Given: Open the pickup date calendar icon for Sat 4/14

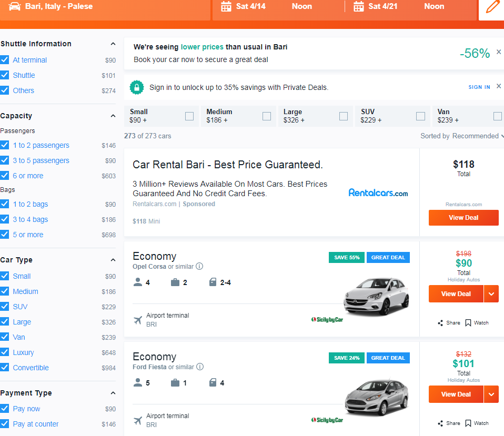Looking at the screenshot, I should [x=226, y=6].
